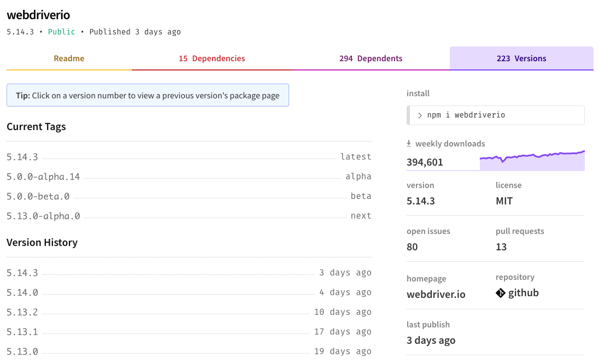The width and height of the screenshot is (599, 364).
Task: Open version 5.13.0-alpha.0 tagged next
Action: tap(43, 216)
